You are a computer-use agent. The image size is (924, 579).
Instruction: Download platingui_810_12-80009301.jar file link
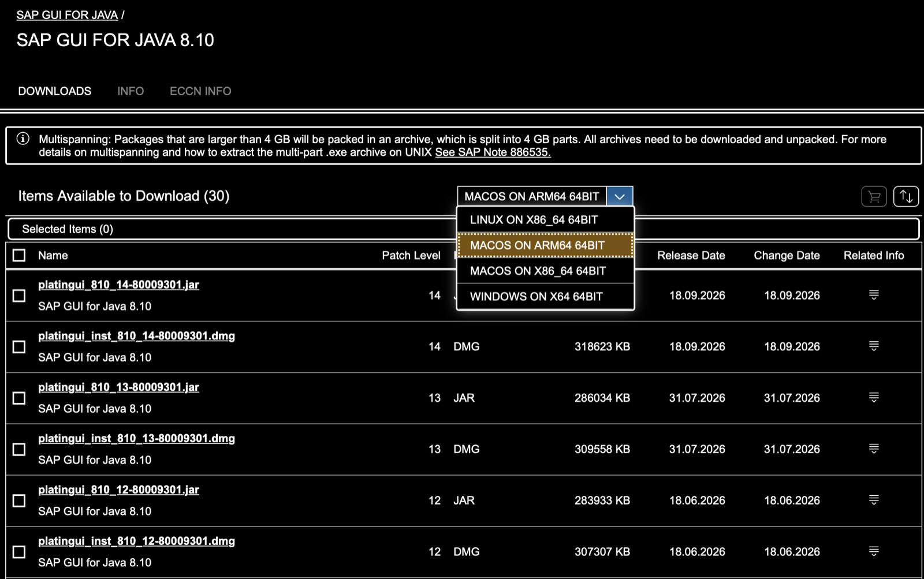pyautogui.click(x=118, y=490)
